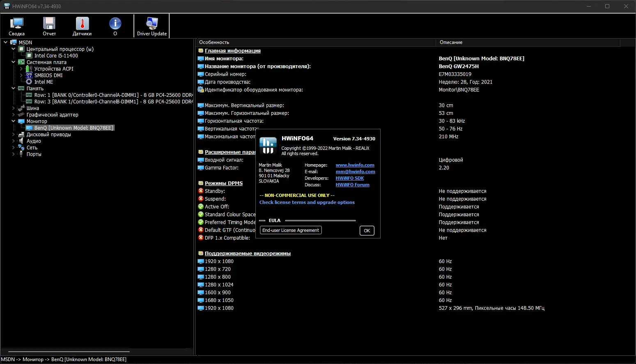Image resolution: width=636 pixels, height=364 pixels.
Task: Select the Intel ME tree item
Action: (44, 82)
